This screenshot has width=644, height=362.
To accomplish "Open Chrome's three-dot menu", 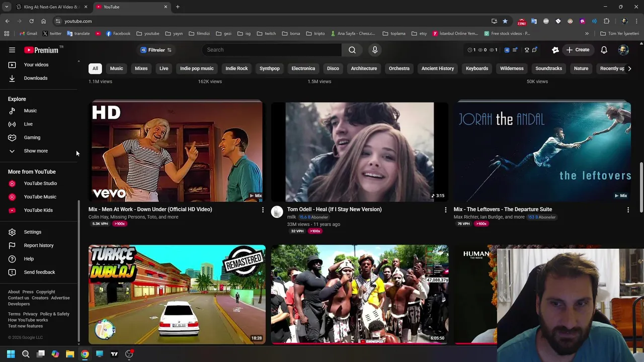I will coord(636,21).
